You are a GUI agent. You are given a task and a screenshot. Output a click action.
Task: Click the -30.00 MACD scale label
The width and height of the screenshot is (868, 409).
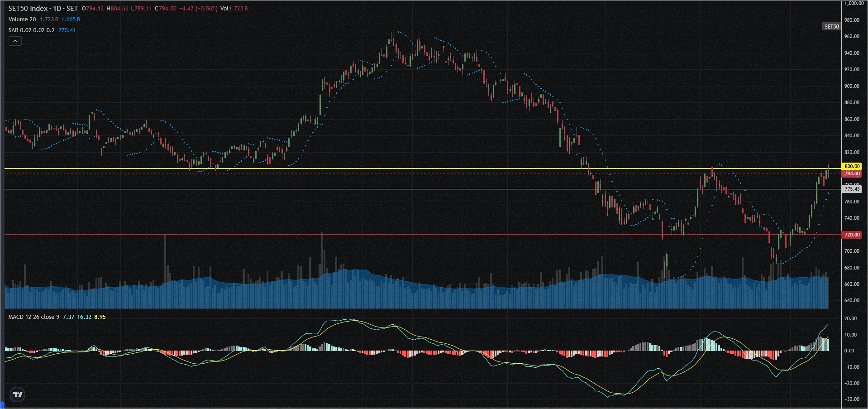pos(851,399)
